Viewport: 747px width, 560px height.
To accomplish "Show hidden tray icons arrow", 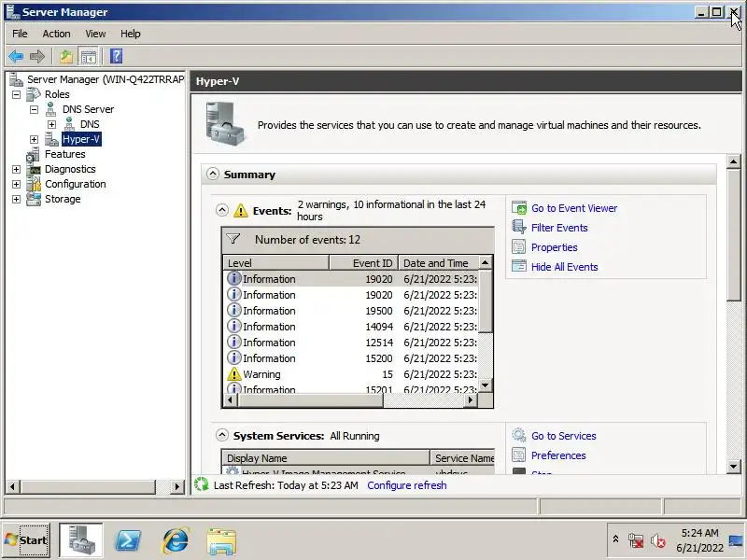I will tap(615, 539).
